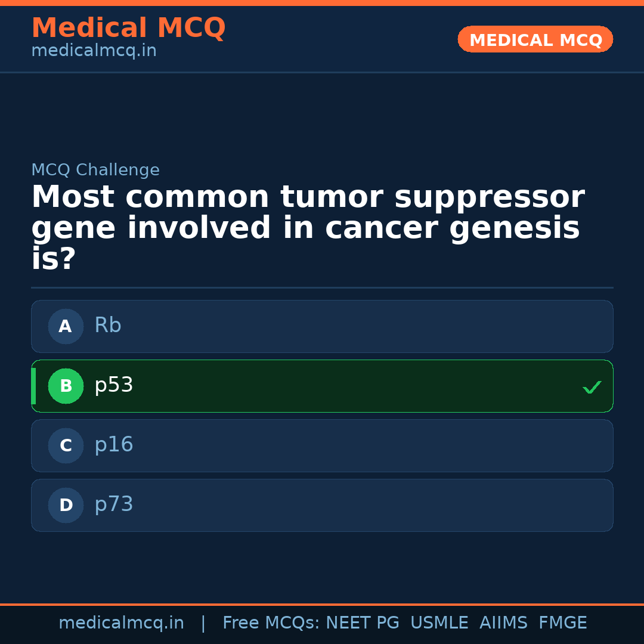Screen dimensions: 644x644
Task: Click the tumor suppressor question text
Action: tap(307, 228)
